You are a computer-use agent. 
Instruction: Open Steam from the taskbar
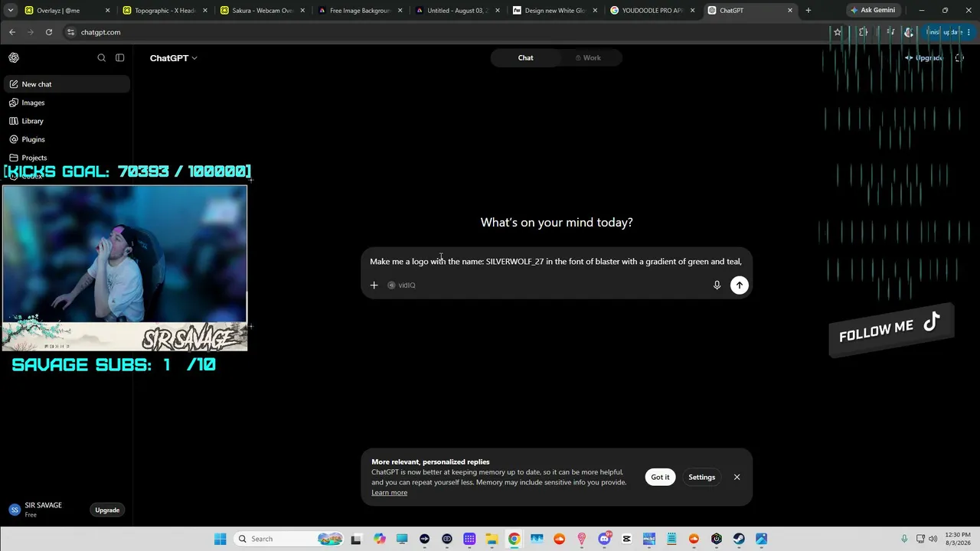pyautogui.click(x=739, y=539)
